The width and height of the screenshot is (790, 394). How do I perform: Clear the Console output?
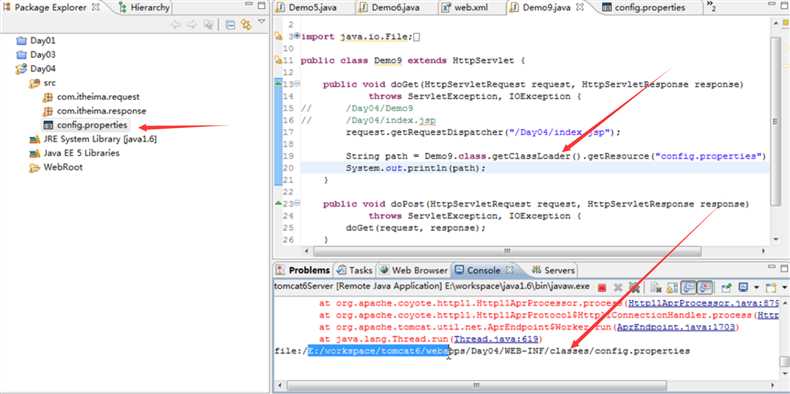pyautogui.click(x=656, y=288)
